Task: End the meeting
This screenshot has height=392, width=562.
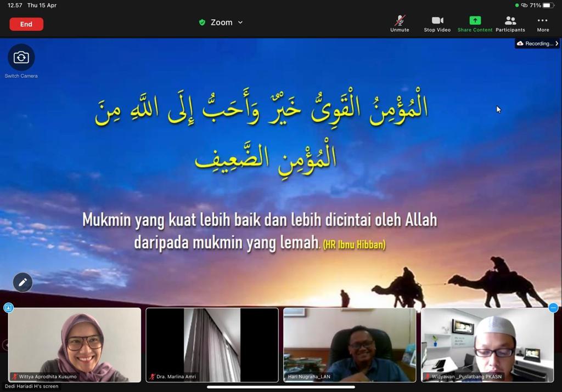Action: 26,24
